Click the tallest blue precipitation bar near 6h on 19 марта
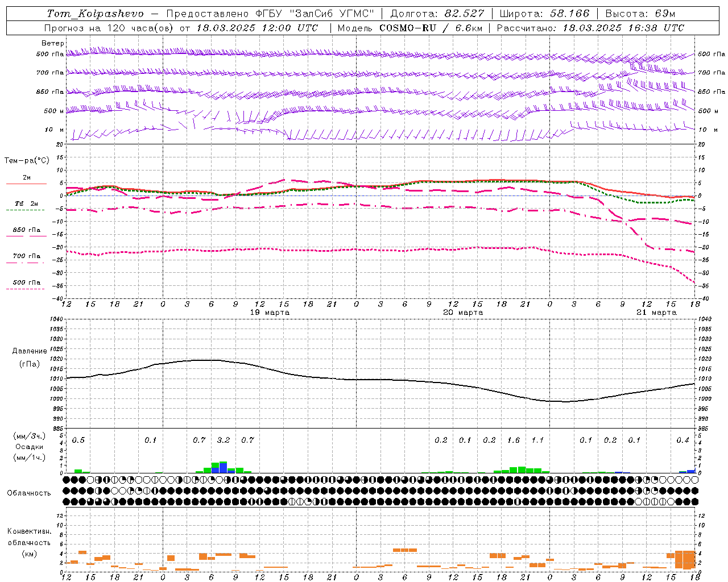The image size is (728, 582). click(x=223, y=468)
